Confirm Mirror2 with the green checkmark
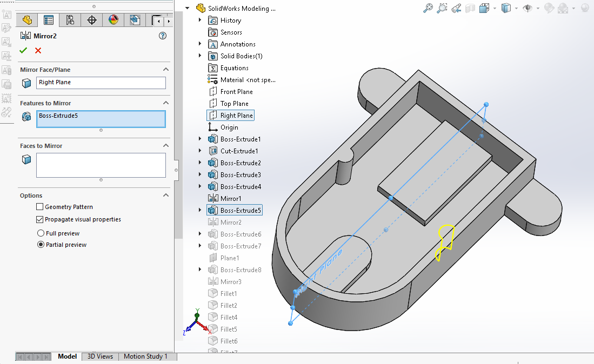 (23, 50)
